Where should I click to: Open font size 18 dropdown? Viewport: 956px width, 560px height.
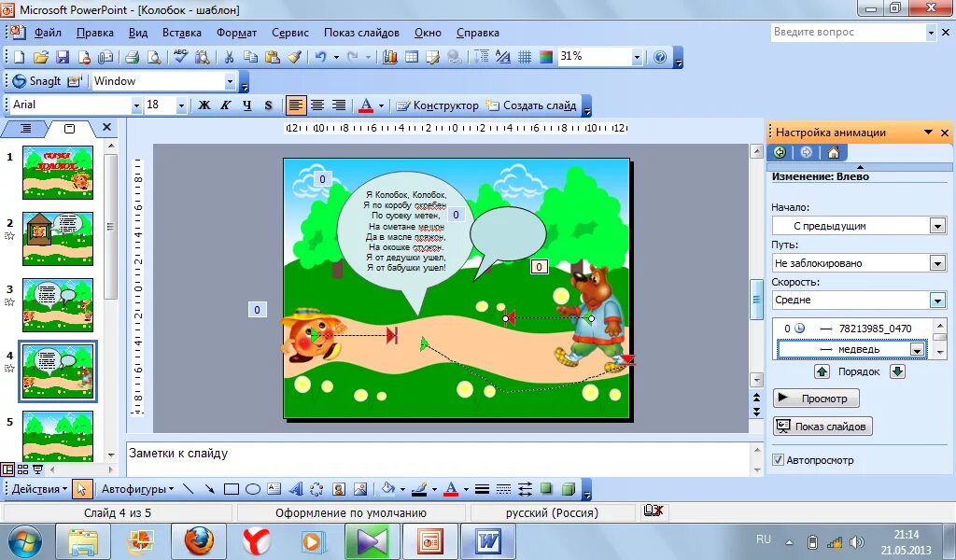[x=181, y=105]
